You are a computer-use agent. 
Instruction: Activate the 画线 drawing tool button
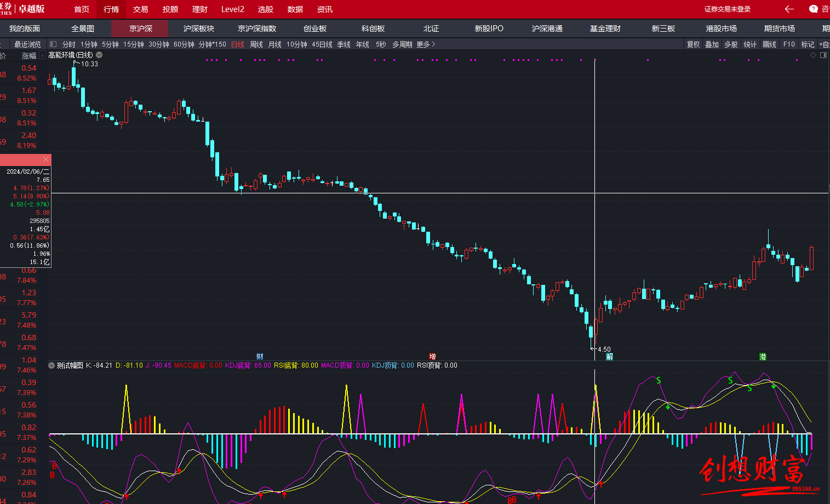tap(770, 44)
